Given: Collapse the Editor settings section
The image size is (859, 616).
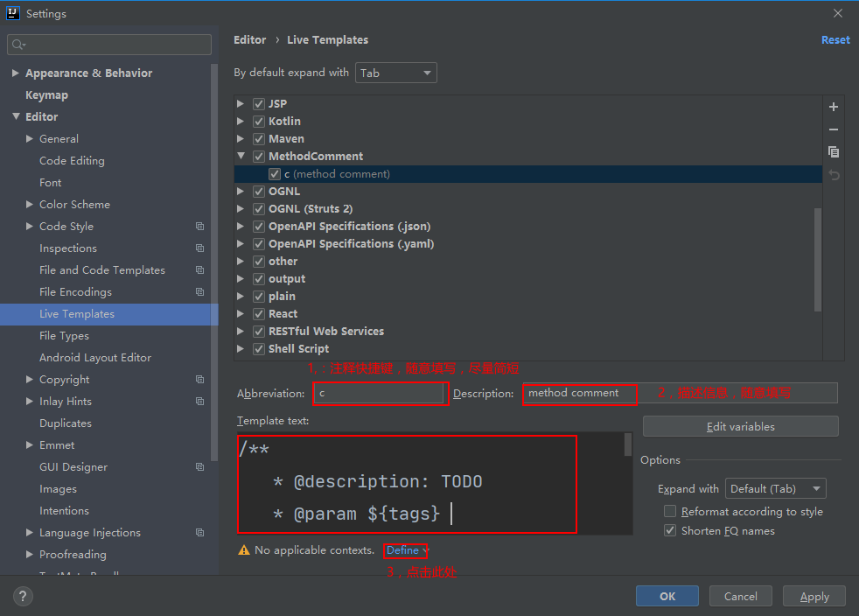Looking at the screenshot, I should pyautogui.click(x=16, y=116).
